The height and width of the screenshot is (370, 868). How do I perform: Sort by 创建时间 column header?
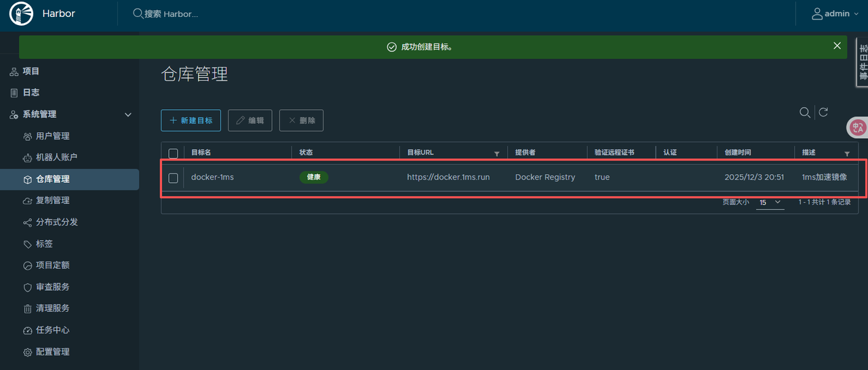(x=738, y=152)
